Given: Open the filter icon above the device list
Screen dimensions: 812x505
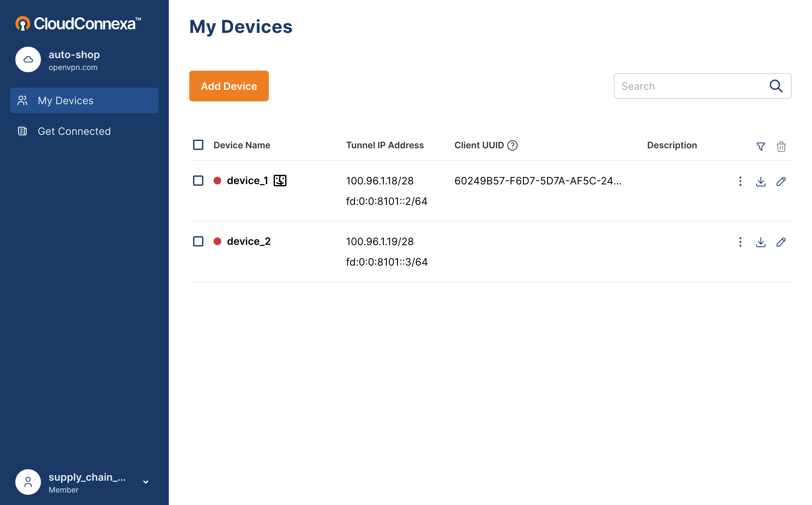Looking at the screenshot, I should tap(761, 146).
